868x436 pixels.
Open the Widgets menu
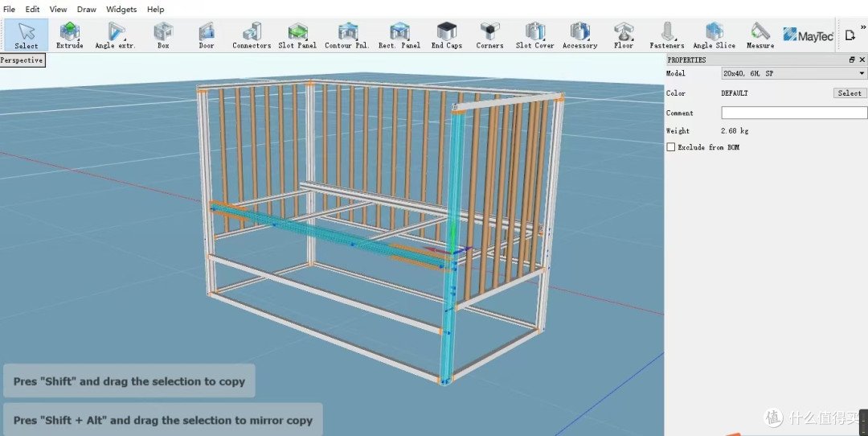122,9
